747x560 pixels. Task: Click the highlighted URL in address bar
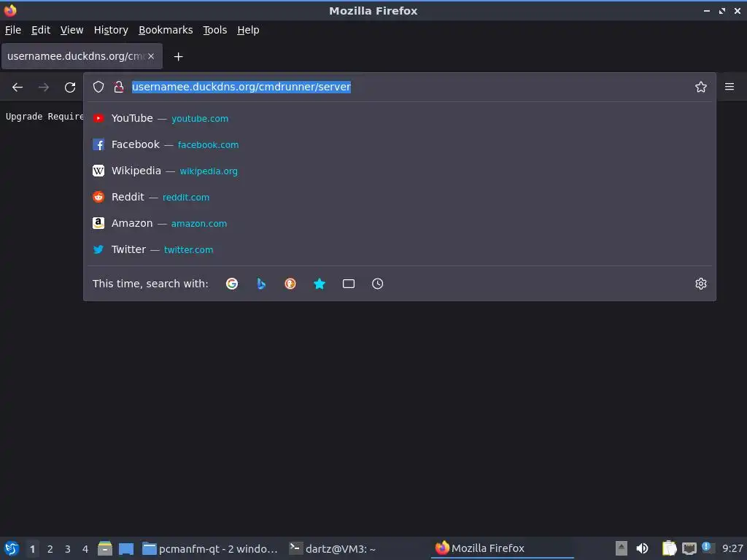click(x=241, y=87)
